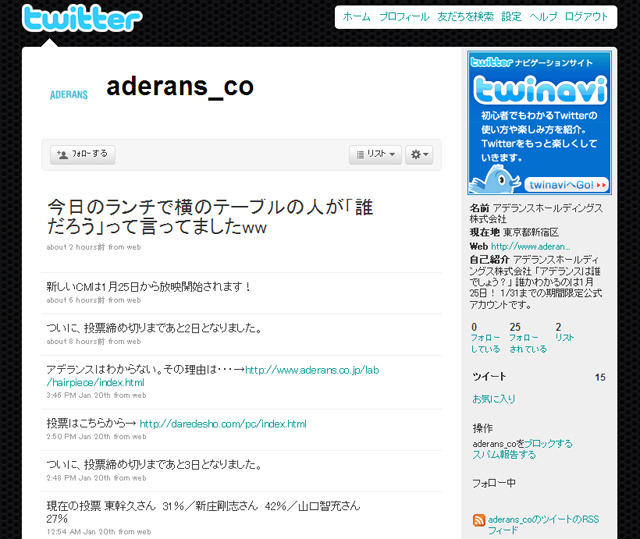
Task: Open 設定 in top navigation
Action: 511,17
